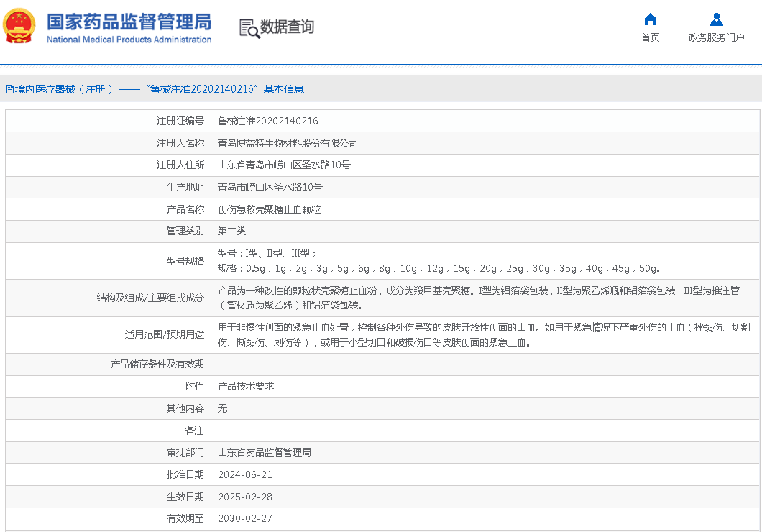Open the 数据查询 text heading

pos(287,27)
